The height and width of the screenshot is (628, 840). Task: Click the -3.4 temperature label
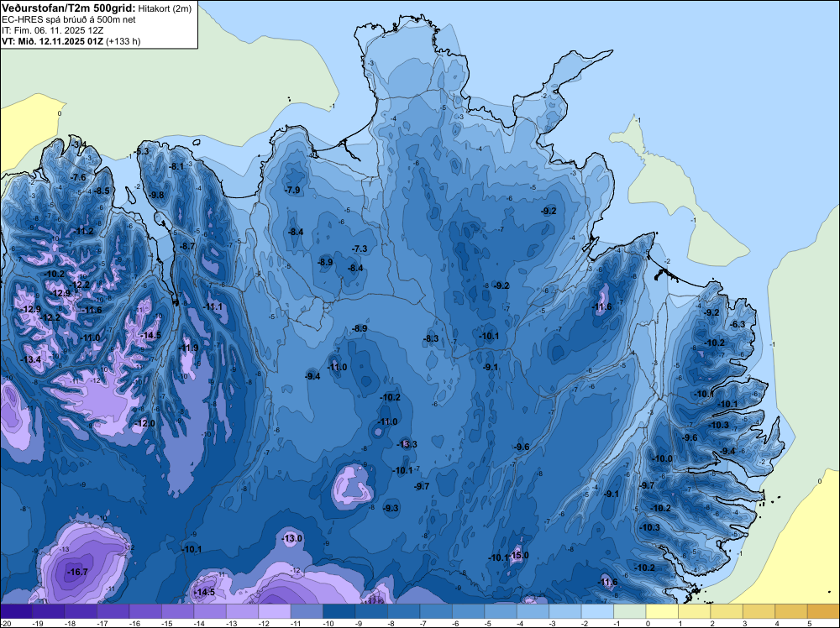79,144
